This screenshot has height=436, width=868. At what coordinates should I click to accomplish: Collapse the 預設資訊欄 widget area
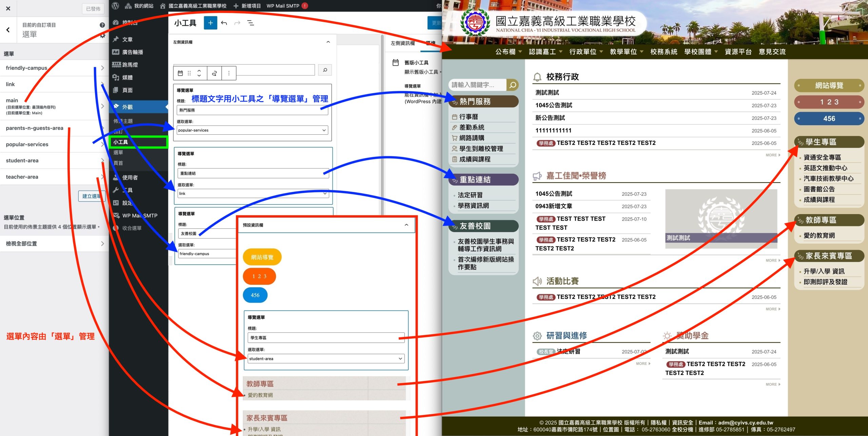pyautogui.click(x=406, y=225)
